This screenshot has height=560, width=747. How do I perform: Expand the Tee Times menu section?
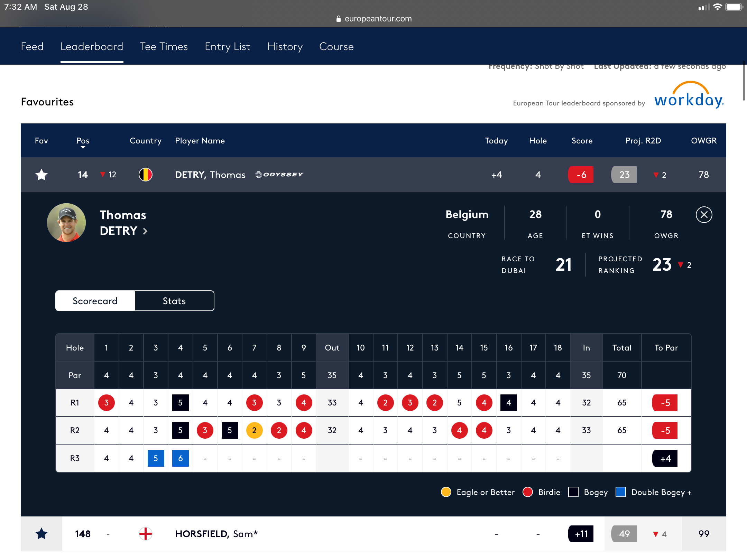164,46
